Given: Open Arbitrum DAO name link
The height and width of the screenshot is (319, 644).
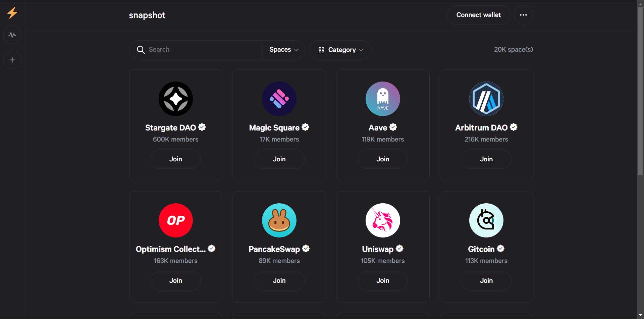Looking at the screenshot, I should (x=481, y=128).
